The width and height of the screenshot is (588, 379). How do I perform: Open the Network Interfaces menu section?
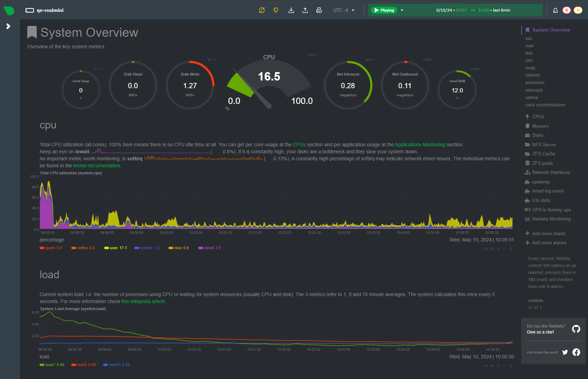tap(551, 172)
